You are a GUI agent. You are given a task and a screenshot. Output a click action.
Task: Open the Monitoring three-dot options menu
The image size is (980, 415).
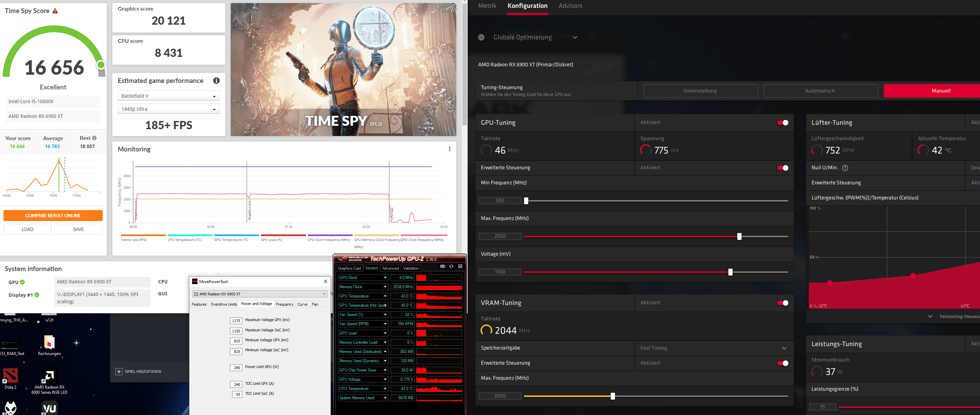(450, 149)
